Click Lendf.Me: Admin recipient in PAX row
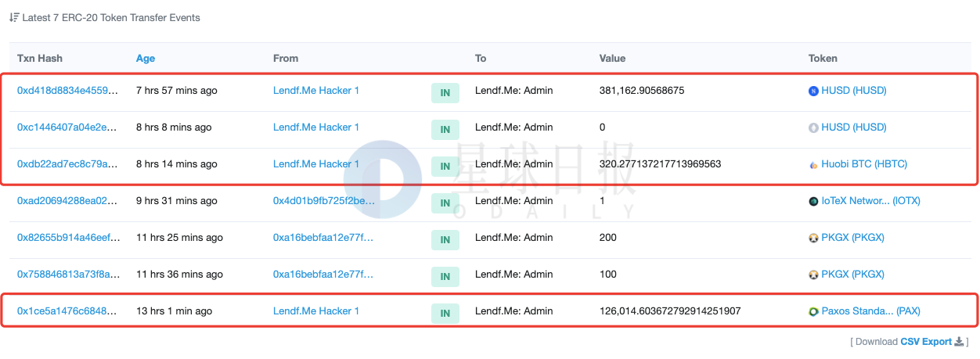The height and width of the screenshot is (359, 980). pyautogui.click(x=513, y=311)
